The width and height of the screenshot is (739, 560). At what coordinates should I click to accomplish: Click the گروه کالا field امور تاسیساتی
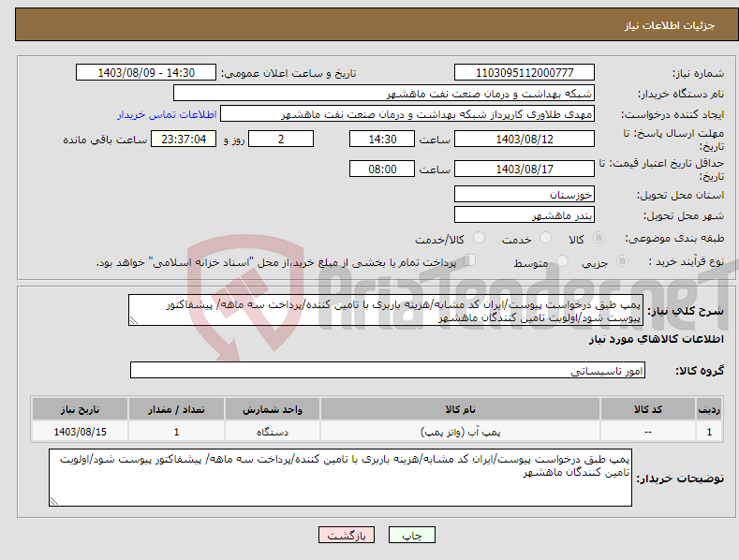coord(388,370)
